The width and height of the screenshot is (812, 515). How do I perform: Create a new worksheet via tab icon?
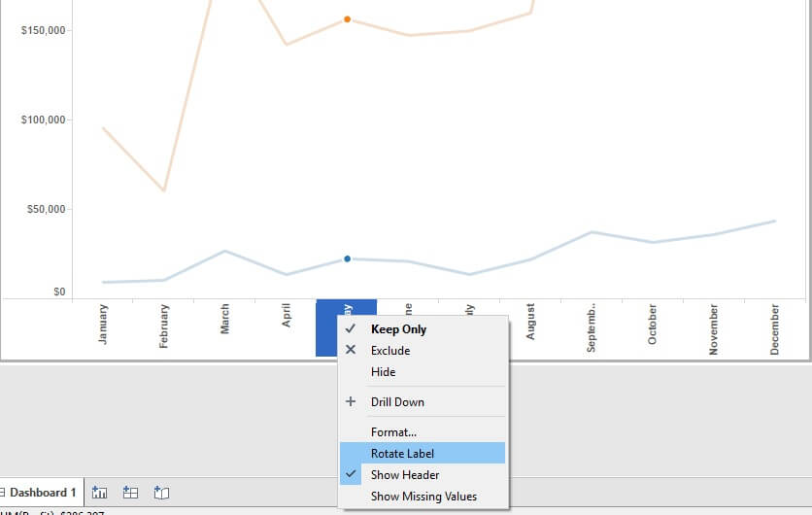pyautogui.click(x=99, y=493)
